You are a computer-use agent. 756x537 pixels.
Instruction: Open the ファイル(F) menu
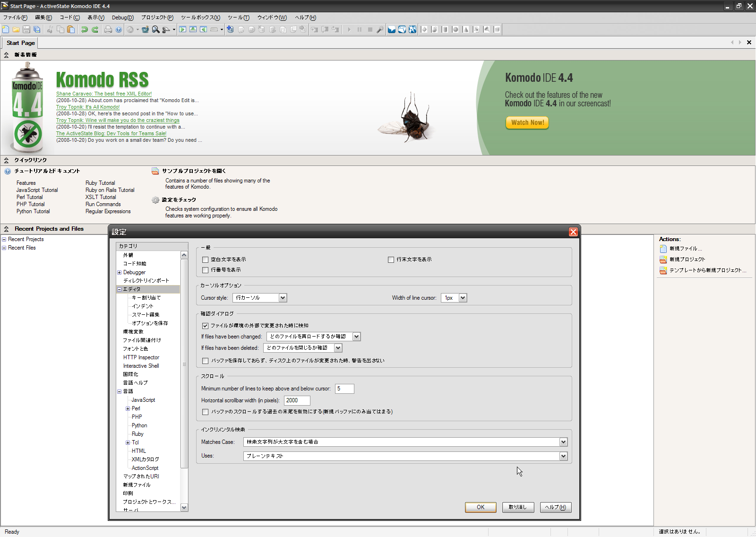[15, 17]
